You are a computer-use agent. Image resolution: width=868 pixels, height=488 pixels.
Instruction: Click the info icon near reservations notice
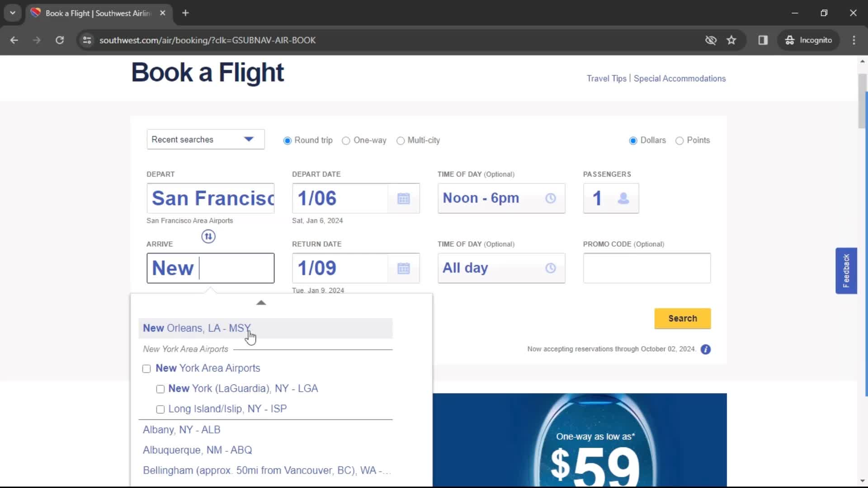tap(706, 349)
